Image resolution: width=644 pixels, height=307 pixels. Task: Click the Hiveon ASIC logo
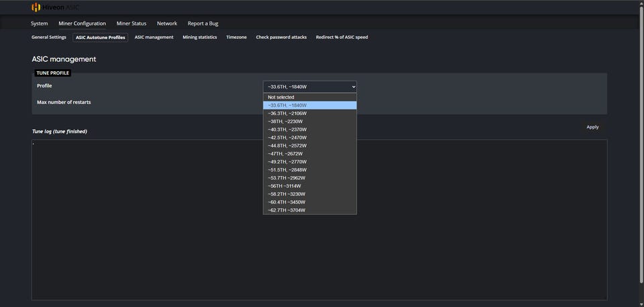tap(56, 7)
